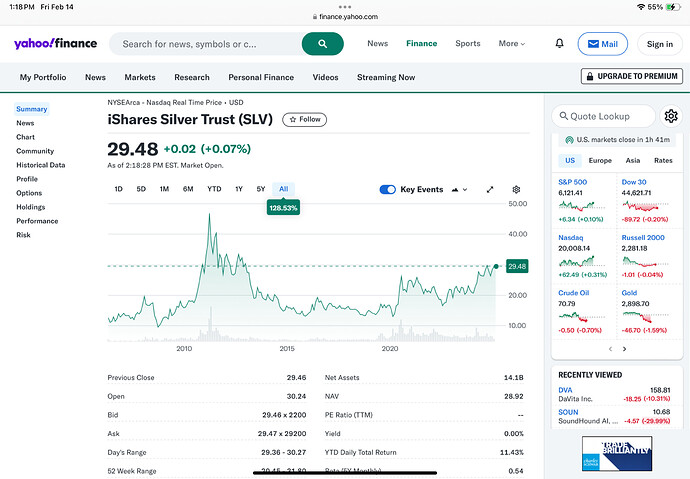The height and width of the screenshot is (479, 690).
Task: Follow iShares Silver Trust with star button
Action: pos(305,120)
